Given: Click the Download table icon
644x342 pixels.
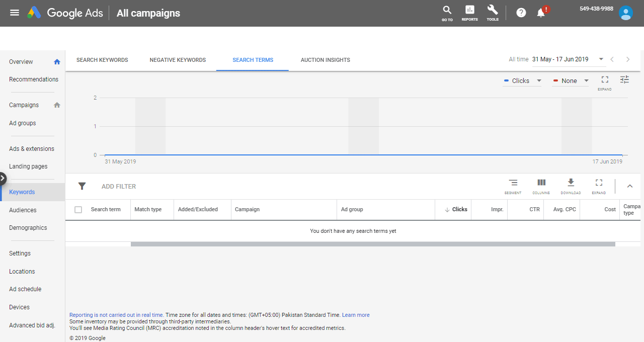Looking at the screenshot, I should (571, 185).
